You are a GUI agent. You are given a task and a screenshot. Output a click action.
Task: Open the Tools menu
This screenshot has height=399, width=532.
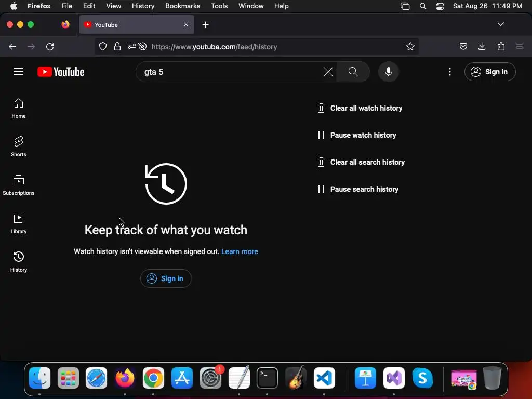pyautogui.click(x=219, y=6)
